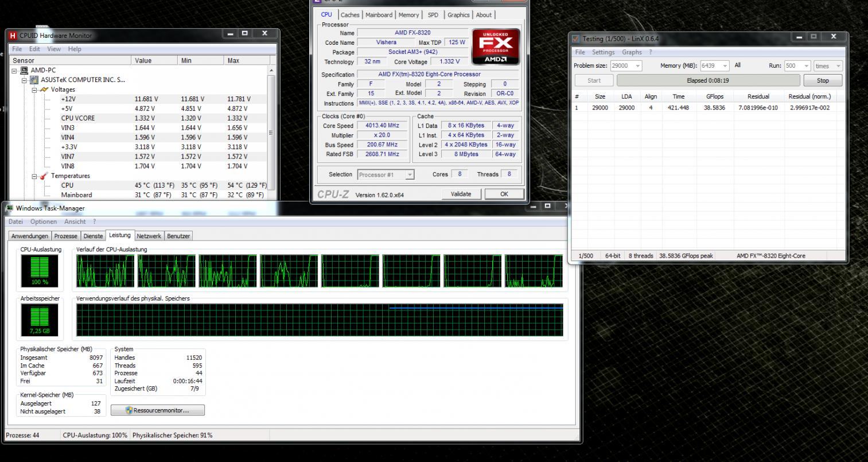Open Edit menu in Hardware Monitor
Viewport: 868px width, 462px height.
pos(34,49)
